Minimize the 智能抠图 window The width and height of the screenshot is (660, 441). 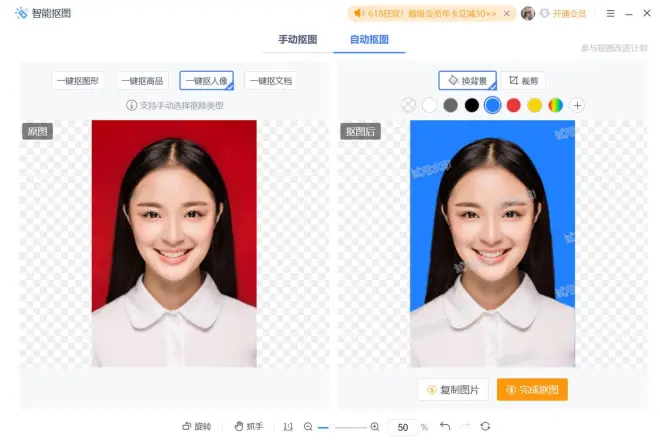coord(629,14)
